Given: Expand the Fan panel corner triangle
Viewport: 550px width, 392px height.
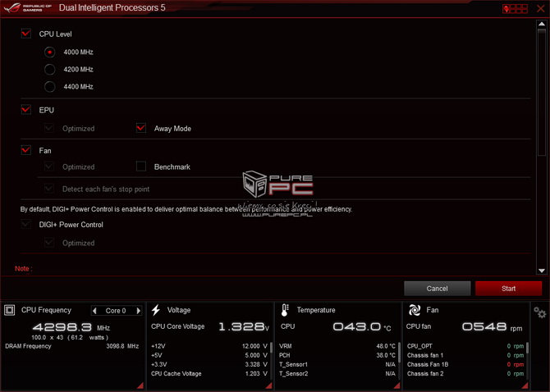Looking at the screenshot, I should (525, 385).
